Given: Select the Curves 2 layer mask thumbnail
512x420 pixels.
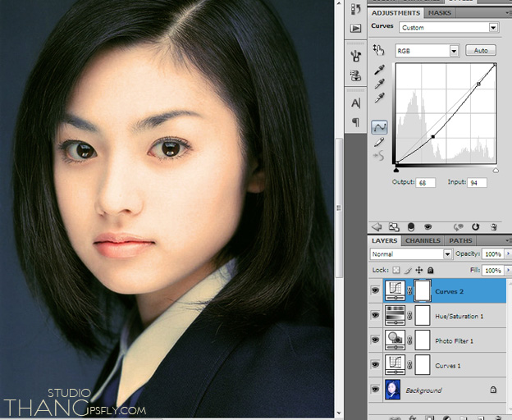Looking at the screenshot, I should click(423, 290).
